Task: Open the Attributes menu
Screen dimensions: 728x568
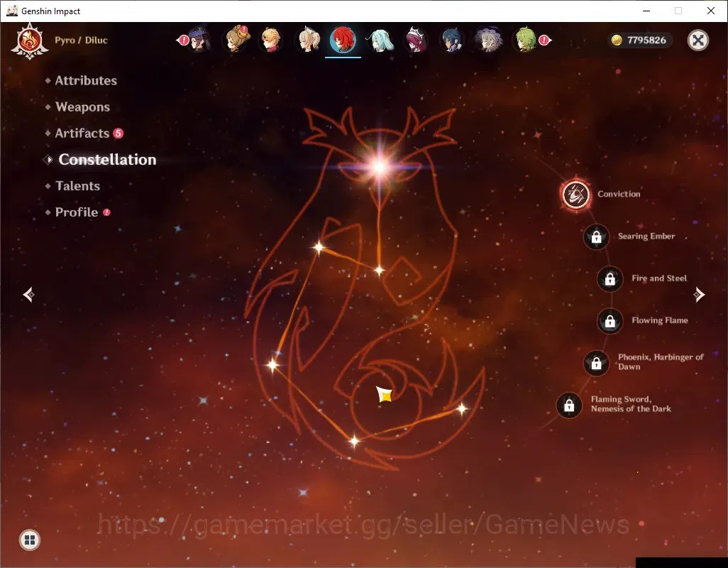Action: click(86, 80)
